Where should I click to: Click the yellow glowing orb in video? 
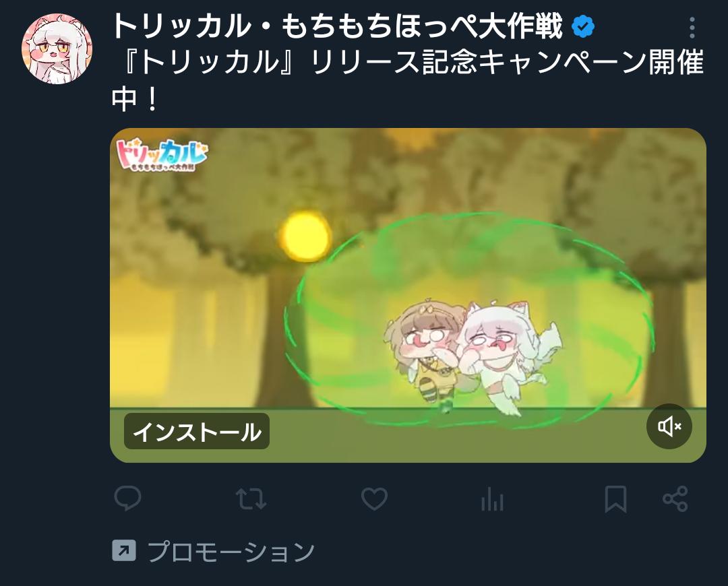point(306,236)
